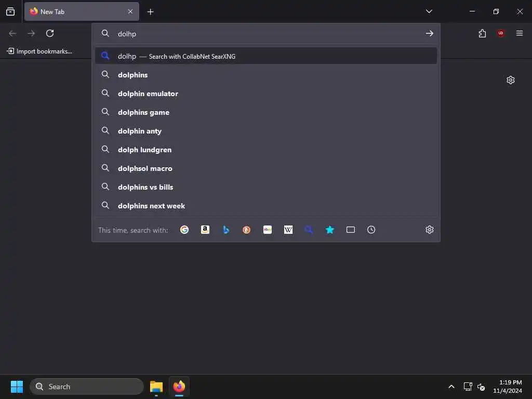Image resolution: width=532 pixels, height=399 pixels.
Task: Choose the 'dolphins vs bills' suggestion
Action: (266, 187)
